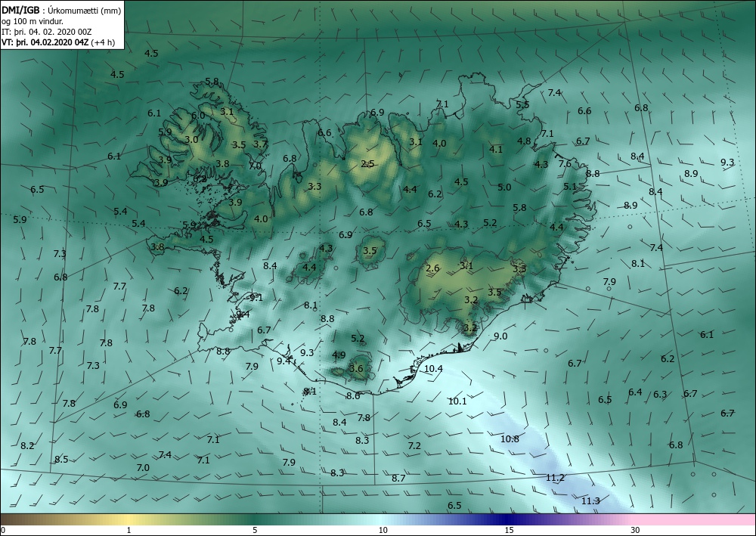This screenshot has height=536, width=756.
Task: Click the 10.1 value on the map
Action: [x=457, y=401]
